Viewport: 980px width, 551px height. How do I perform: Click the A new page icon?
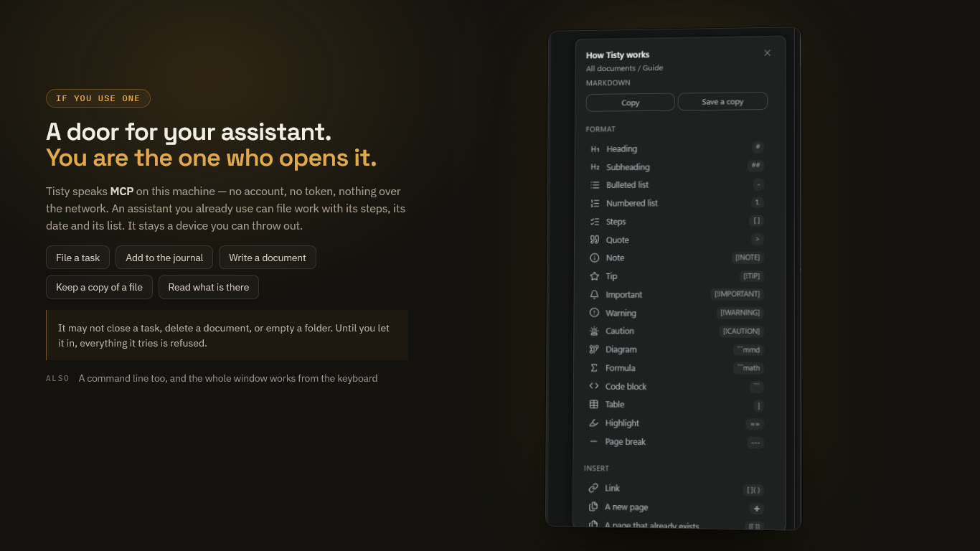tap(593, 507)
